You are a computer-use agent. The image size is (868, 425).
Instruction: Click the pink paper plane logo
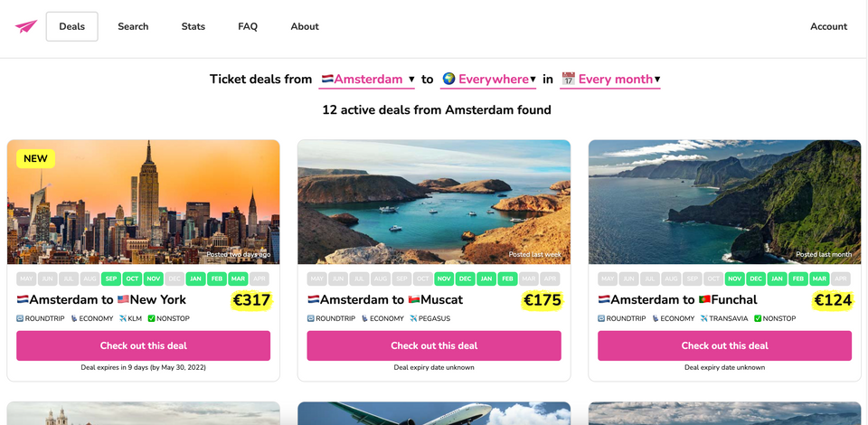(x=26, y=26)
